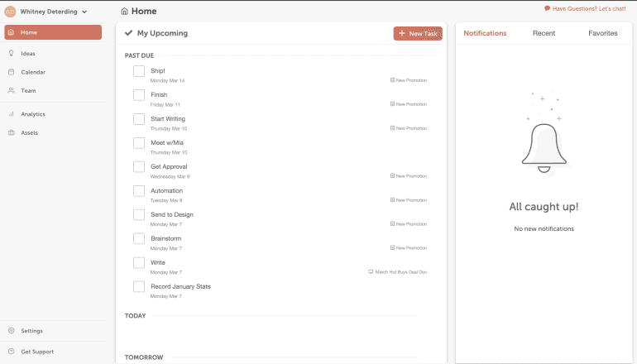Mark Start Writing task as complete

(x=139, y=119)
